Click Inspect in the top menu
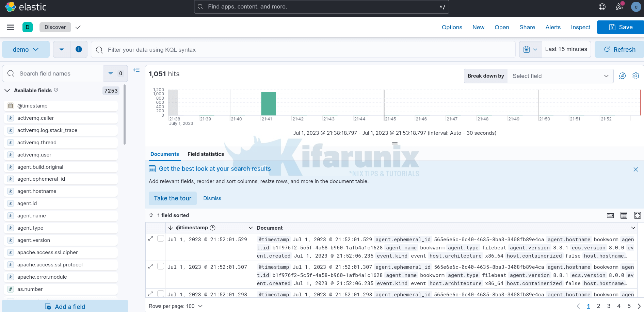644x312 pixels. coord(580,27)
